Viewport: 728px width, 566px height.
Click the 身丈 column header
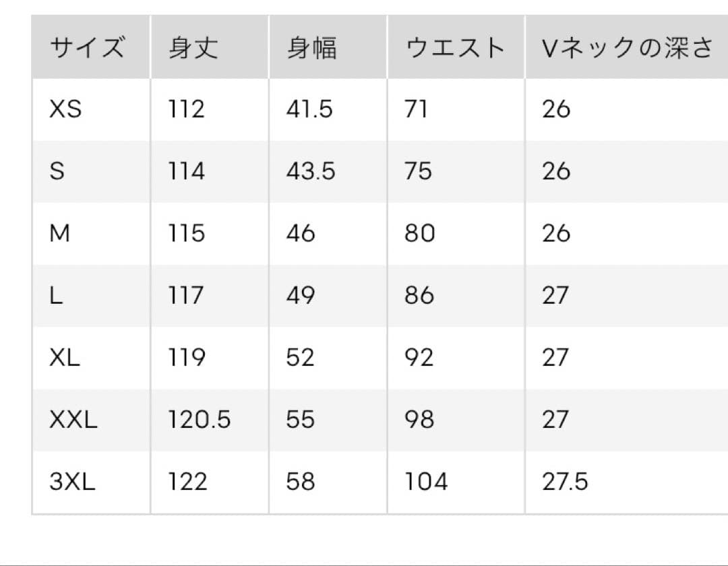click(x=193, y=47)
